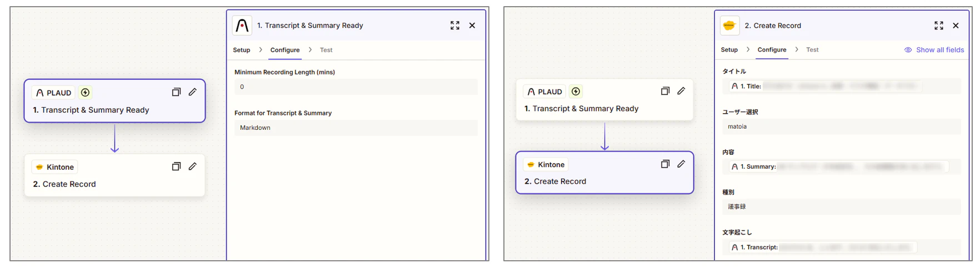The width and height of the screenshot is (980, 268).
Task: Click the PLAUD logo in the Transcript & Summary Ready panel header
Action: point(242,26)
